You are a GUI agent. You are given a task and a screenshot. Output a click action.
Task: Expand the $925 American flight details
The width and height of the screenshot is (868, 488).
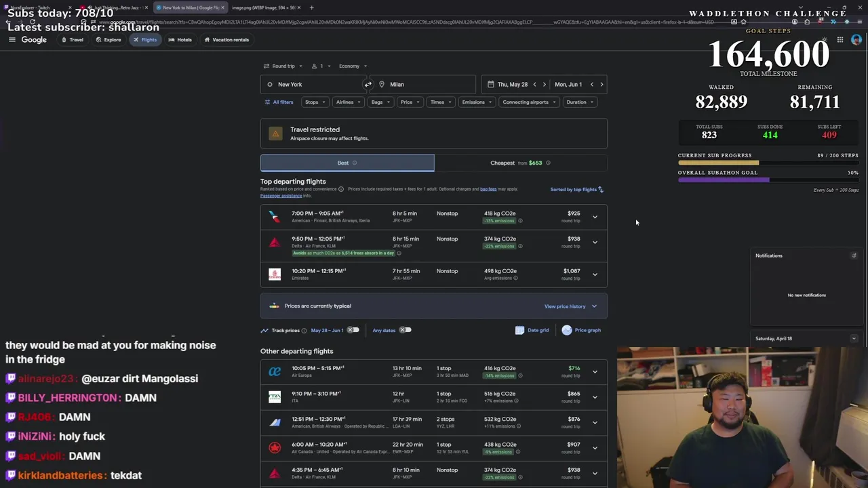(x=595, y=217)
